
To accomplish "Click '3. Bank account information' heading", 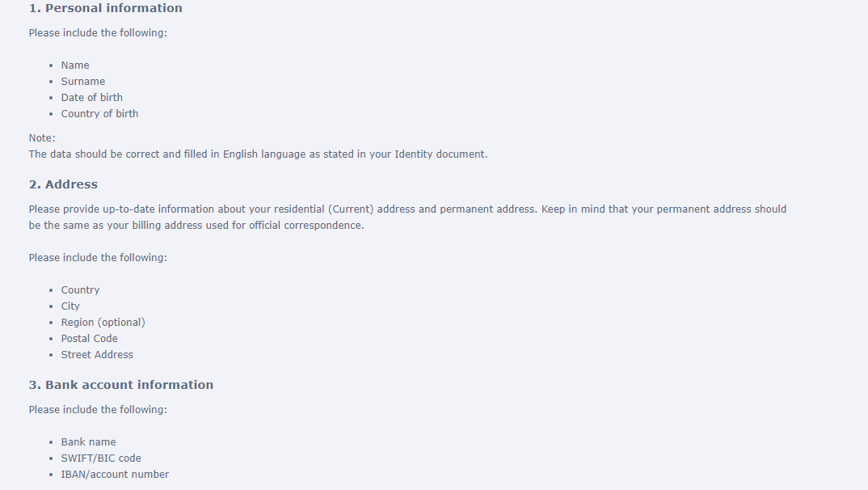I will point(120,385).
